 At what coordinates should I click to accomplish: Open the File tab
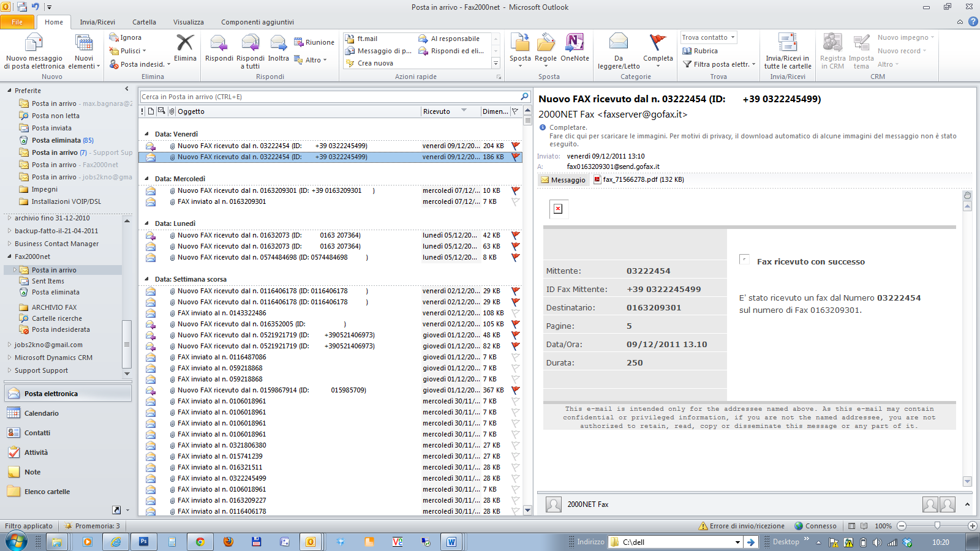(x=17, y=22)
